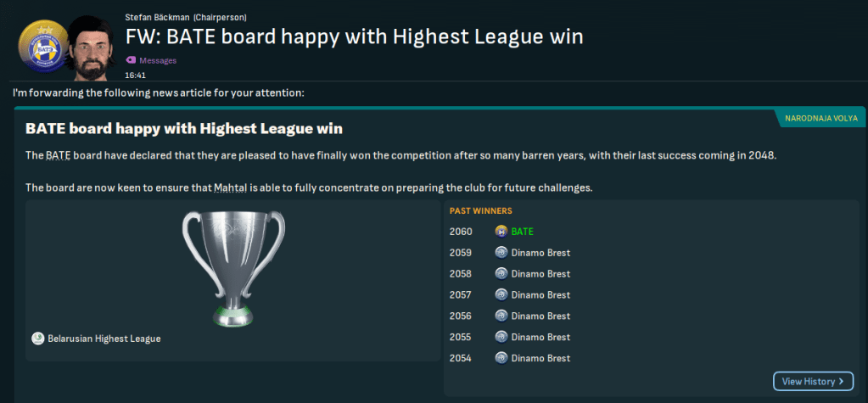Select BATE, the 2060 winner
The width and height of the screenshot is (868, 403).
[x=522, y=232]
